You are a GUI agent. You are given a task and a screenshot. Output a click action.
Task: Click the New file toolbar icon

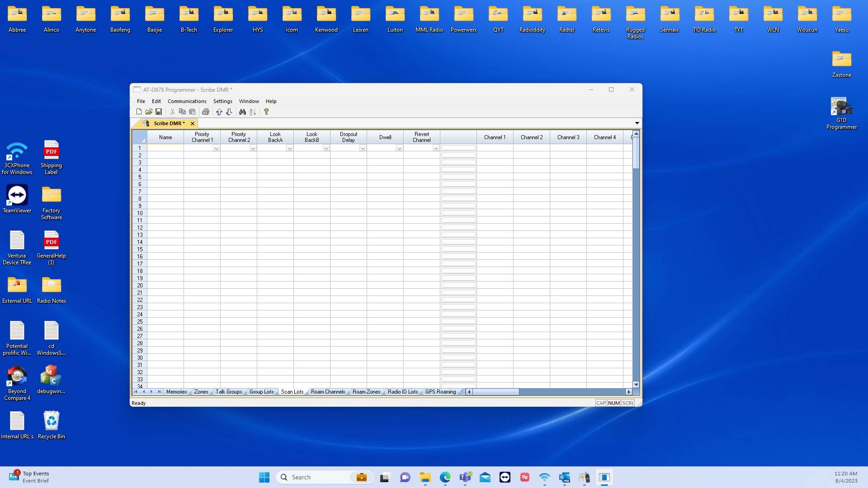tap(139, 112)
